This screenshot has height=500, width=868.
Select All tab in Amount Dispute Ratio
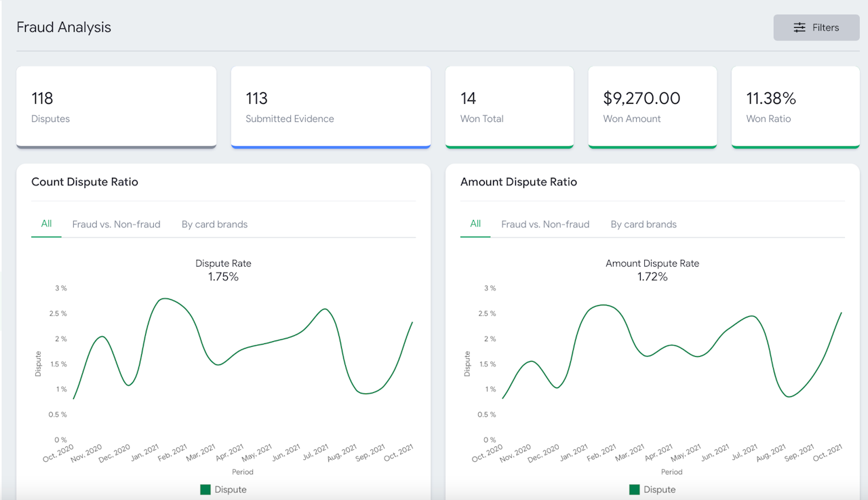[x=475, y=224]
